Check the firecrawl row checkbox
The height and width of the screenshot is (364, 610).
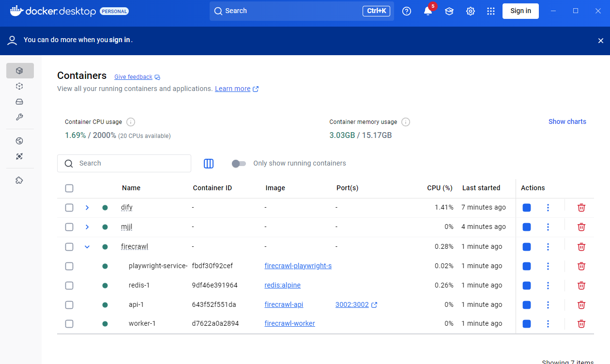click(x=69, y=247)
